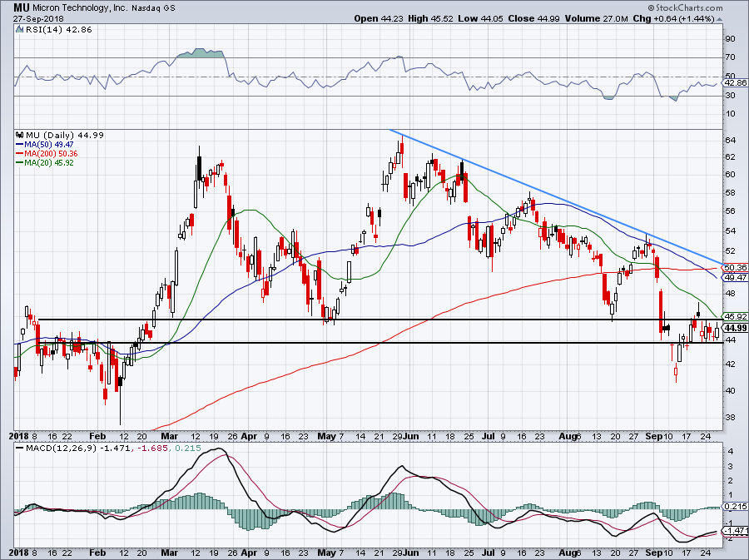Click the High 45.52 value in the header
Viewport: 749px width, 560px height.
[430, 18]
